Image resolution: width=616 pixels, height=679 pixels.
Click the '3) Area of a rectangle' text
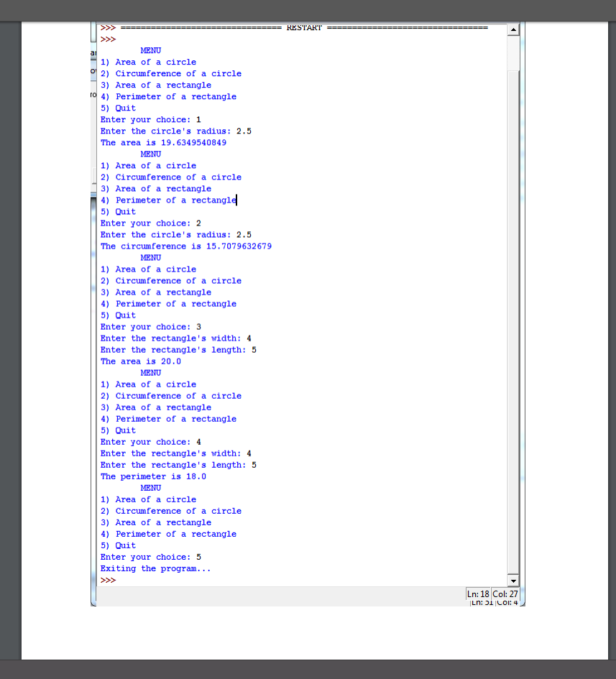pyautogui.click(x=156, y=85)
